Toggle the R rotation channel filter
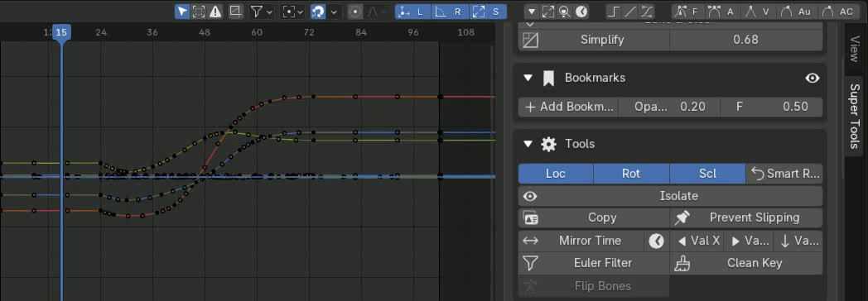This screenshot has height=301, width=868. pos(450,11)
